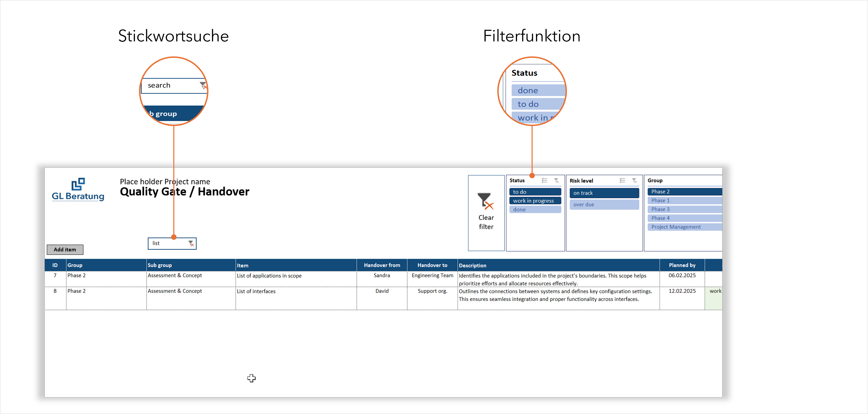Select 'Assessment & Concept' cell in row 8

[x=191, y=298]
